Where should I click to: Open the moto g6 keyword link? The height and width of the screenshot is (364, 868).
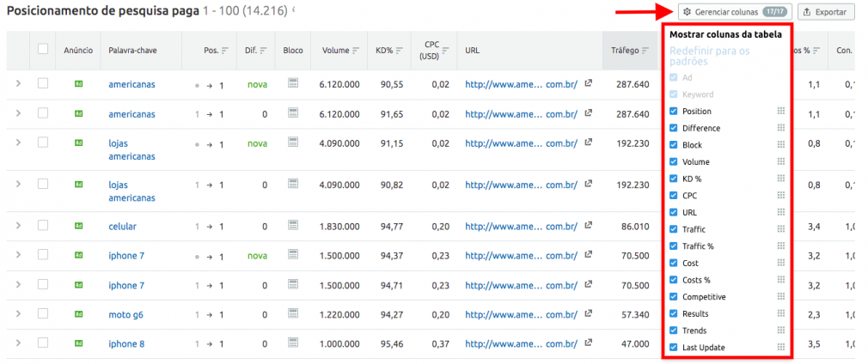(126, 315)
